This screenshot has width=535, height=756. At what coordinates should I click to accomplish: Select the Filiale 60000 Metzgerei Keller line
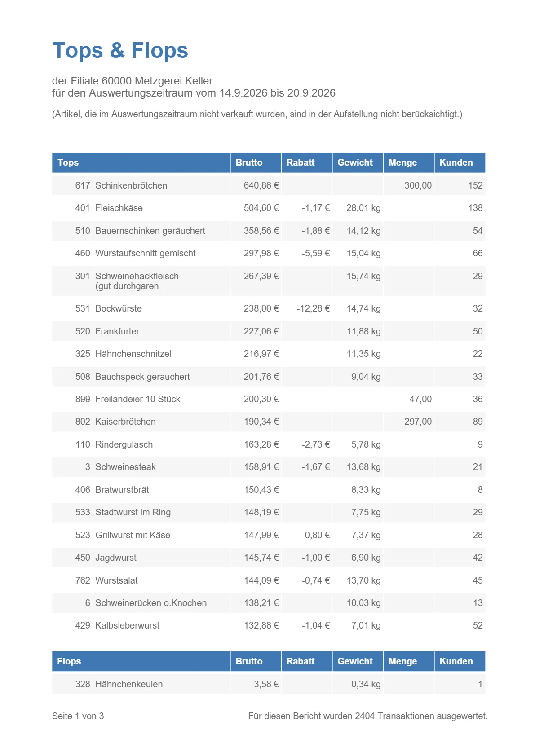click(x=133, y=81)
